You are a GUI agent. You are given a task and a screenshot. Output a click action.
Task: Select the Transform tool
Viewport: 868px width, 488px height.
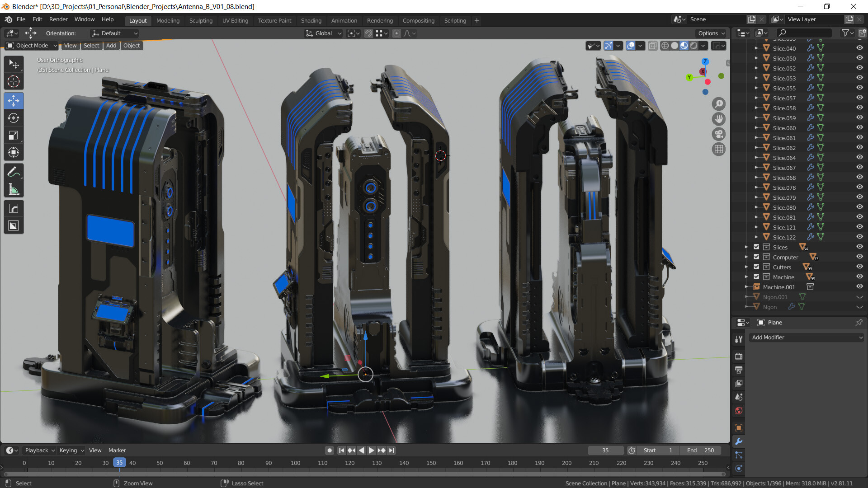click(14, 152)
